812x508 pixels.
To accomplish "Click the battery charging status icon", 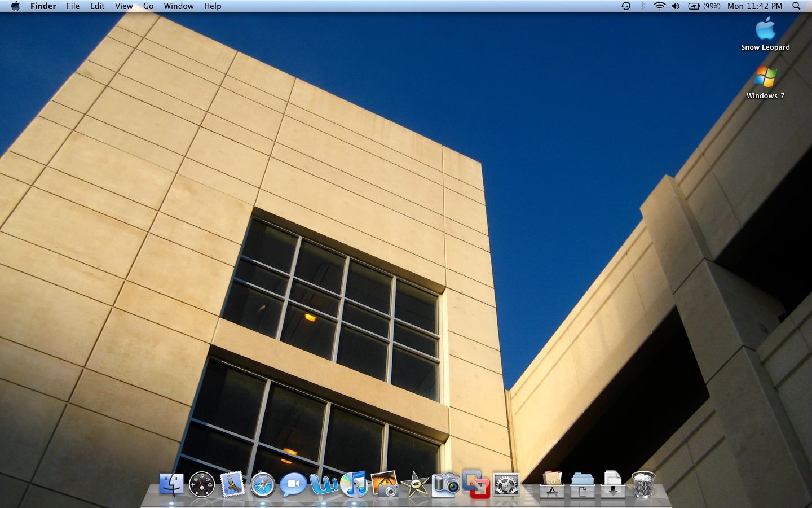I will click(x=694, y=6).
